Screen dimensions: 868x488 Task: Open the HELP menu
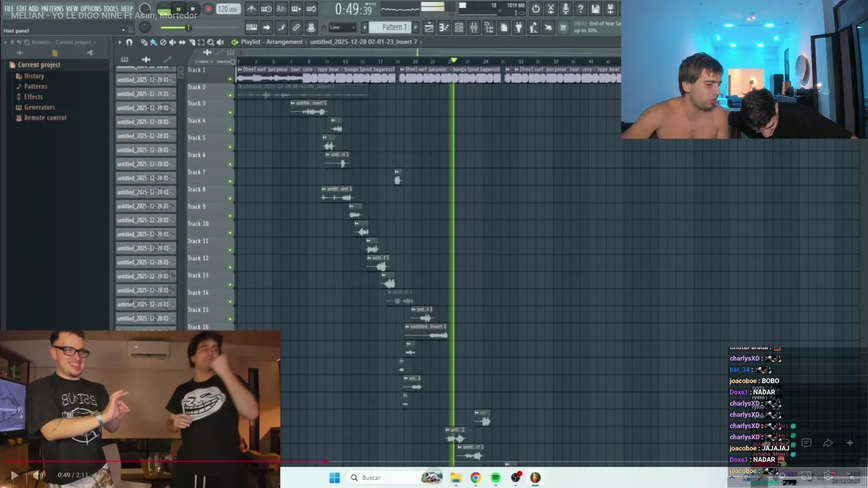pos(127,9)
